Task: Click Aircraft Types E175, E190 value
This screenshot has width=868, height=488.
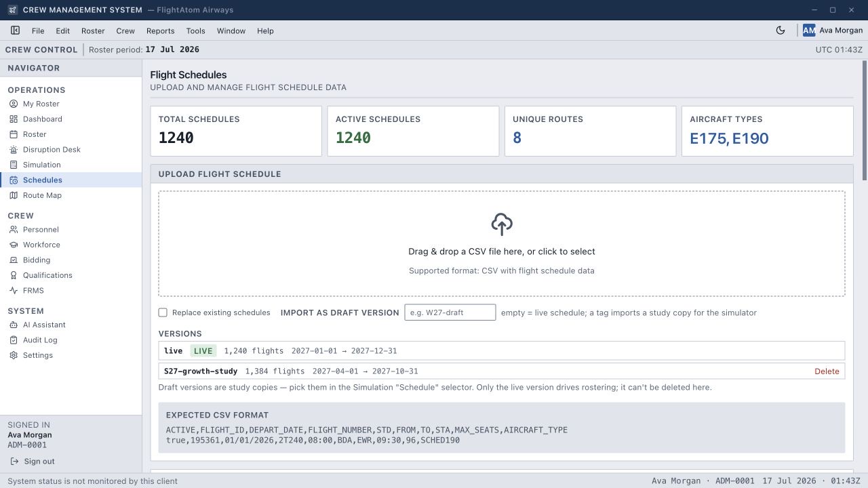Action: tap(729, 138)
